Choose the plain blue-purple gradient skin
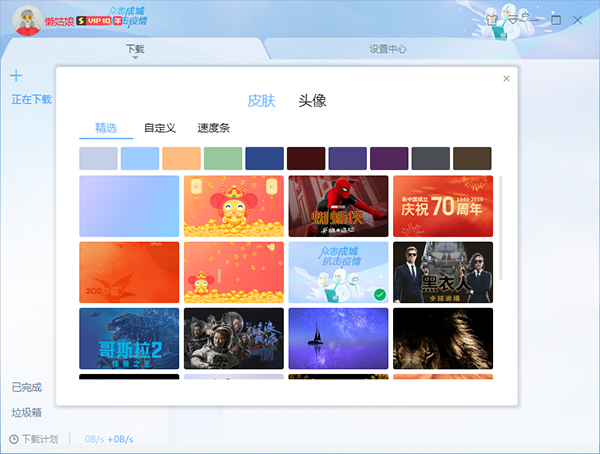 129,206
